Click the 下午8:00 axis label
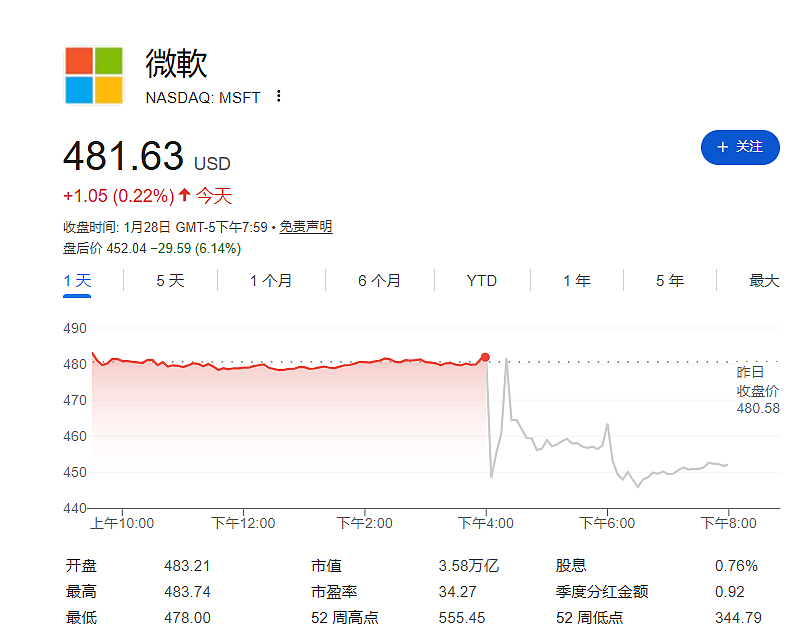 [728, 523]
